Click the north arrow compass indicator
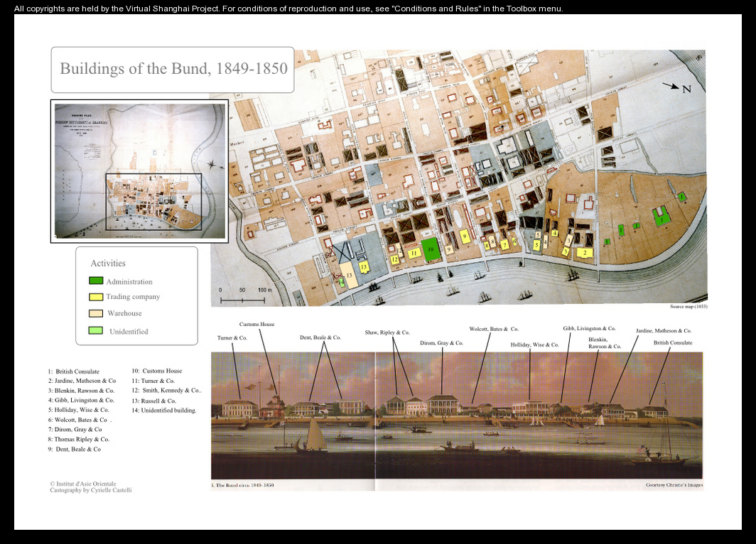The image size is (756, 544). tap(676, 87)
